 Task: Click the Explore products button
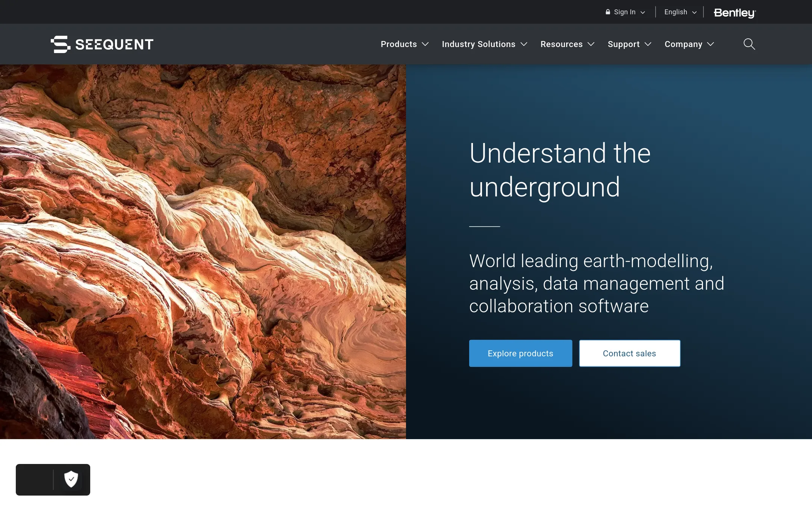click(x=521, y=353)
